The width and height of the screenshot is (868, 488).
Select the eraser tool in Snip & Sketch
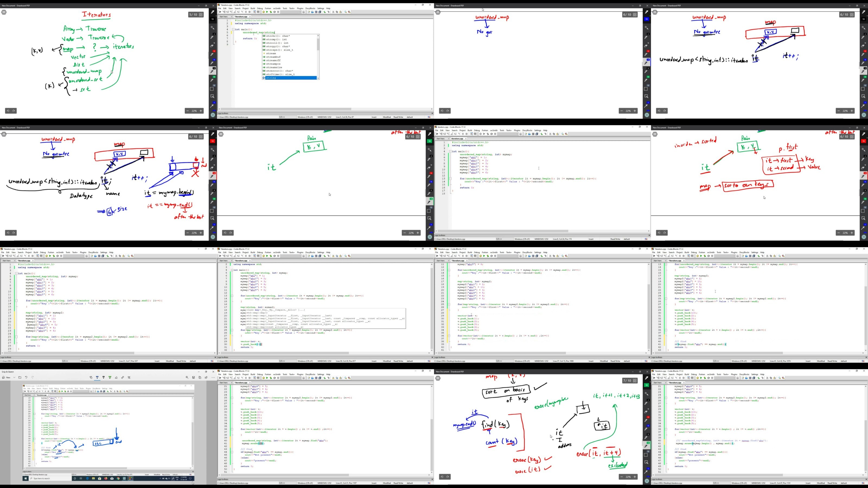click(116, 378)
